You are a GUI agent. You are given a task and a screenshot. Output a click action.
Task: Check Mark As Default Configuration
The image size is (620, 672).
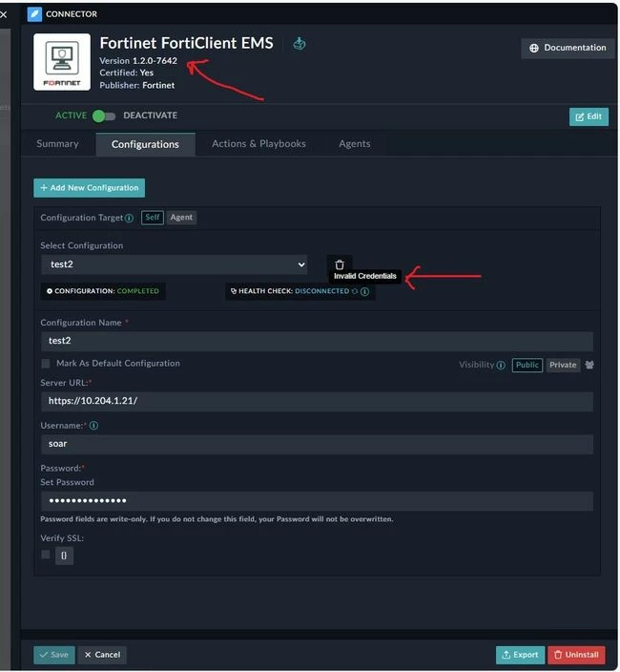click(x=46, y=364)
